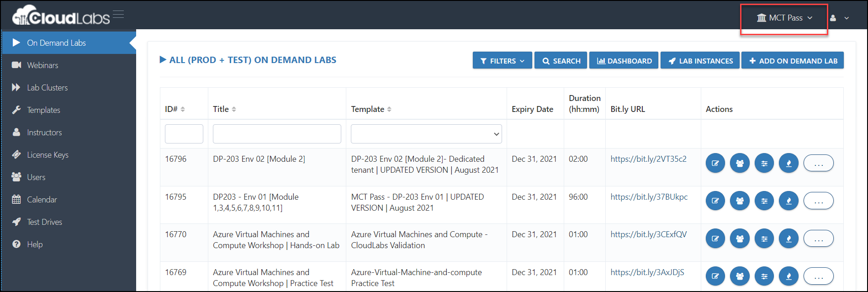Viewport: 868px width, 292px height.
Task: Click the edit icon for lab 16796
Action: click(x=715, y=163)
